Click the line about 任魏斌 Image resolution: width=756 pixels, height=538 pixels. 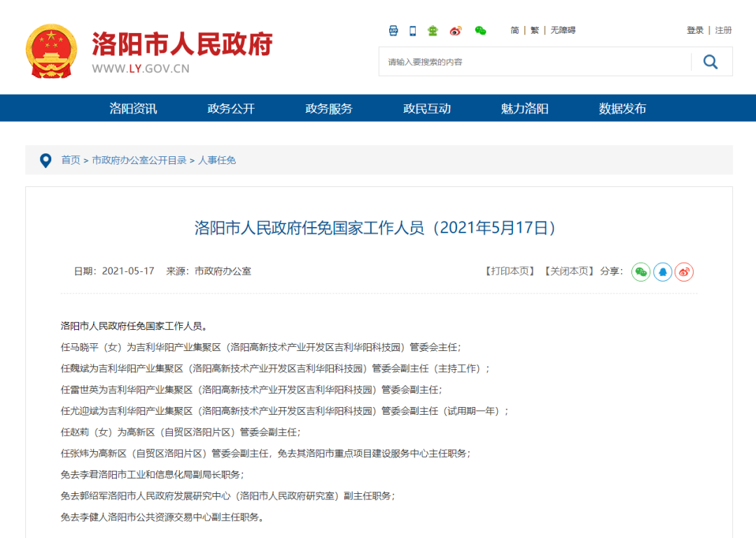[275, 368]
